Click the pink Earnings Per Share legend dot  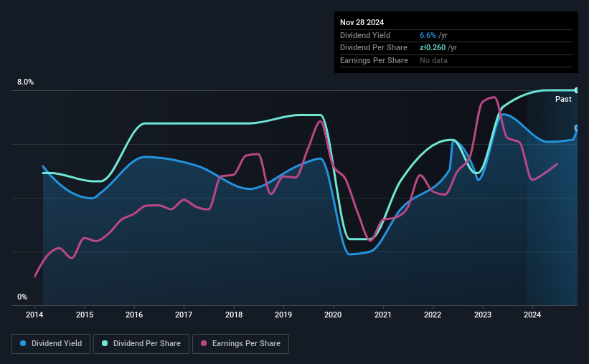point(204,343)
